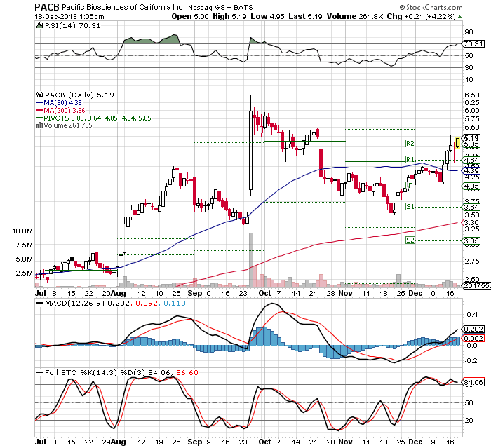Click the 84.06 stochastic value tag
Image resolution: width=491 pixels, height=448 pixels.
pyautogui.click(x=473, y=382)
